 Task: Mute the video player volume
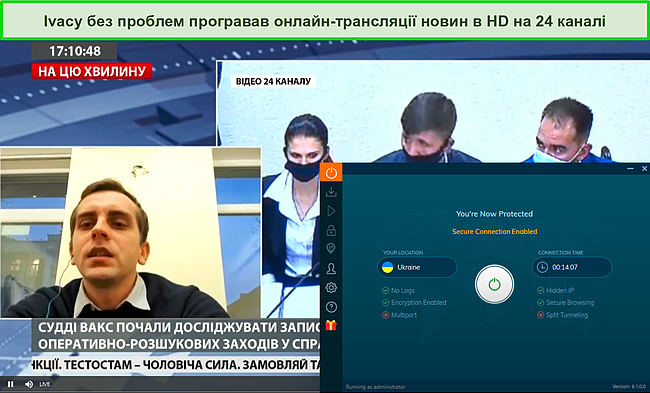point(29,384)
